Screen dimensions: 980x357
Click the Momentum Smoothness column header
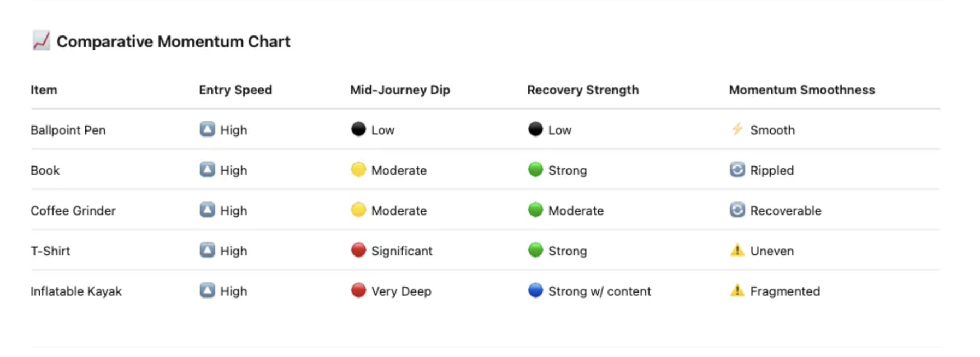point(801,90)
